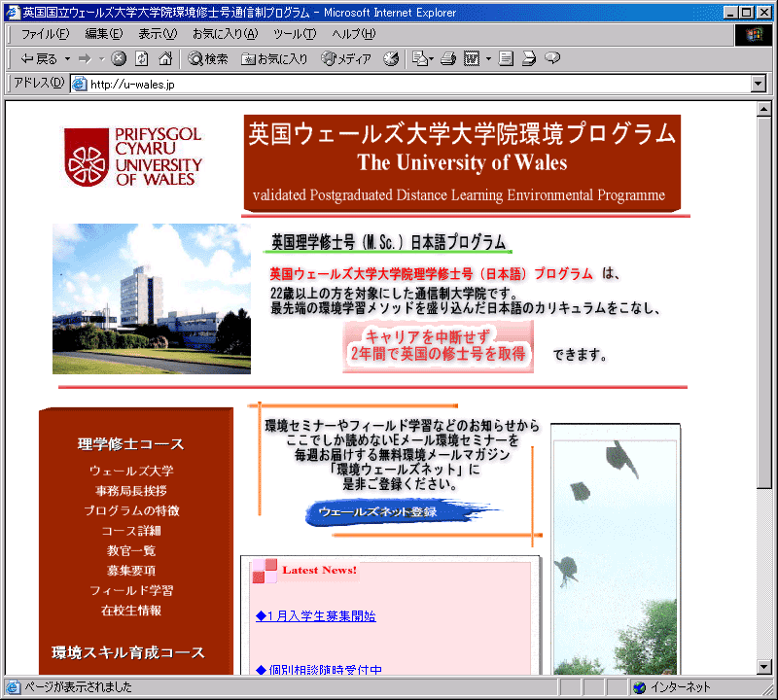Open the 表示(V) menu

click(x=158, y=34)
